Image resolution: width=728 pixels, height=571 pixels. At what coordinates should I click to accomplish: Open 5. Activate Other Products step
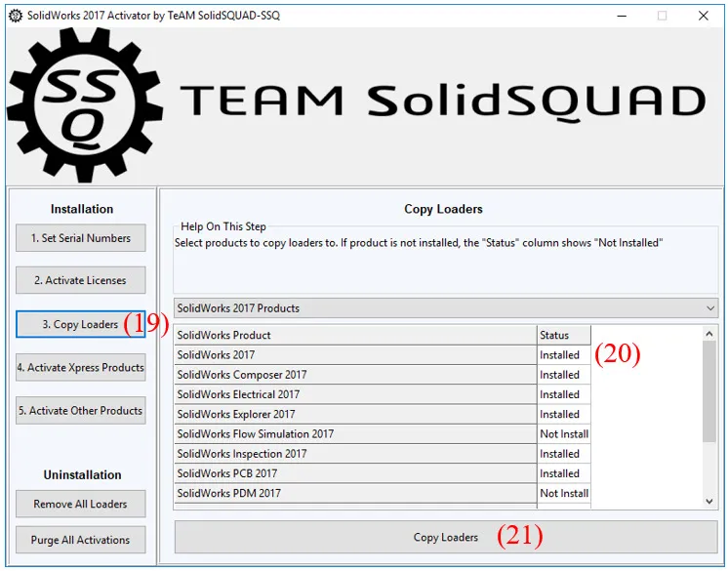pyautogui.click(x=81, y=411)
